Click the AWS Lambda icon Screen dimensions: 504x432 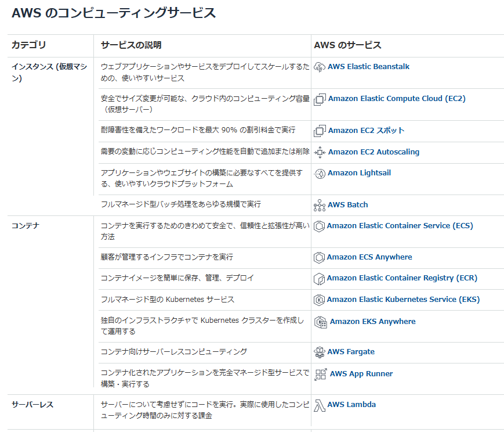(x=319, y=405)
